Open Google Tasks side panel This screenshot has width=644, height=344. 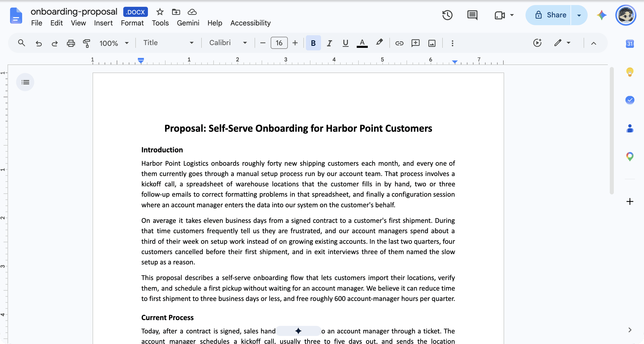(x=630, y=100)
